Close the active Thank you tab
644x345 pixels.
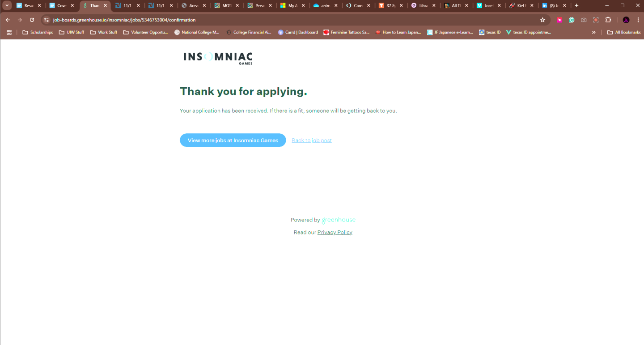106,5
